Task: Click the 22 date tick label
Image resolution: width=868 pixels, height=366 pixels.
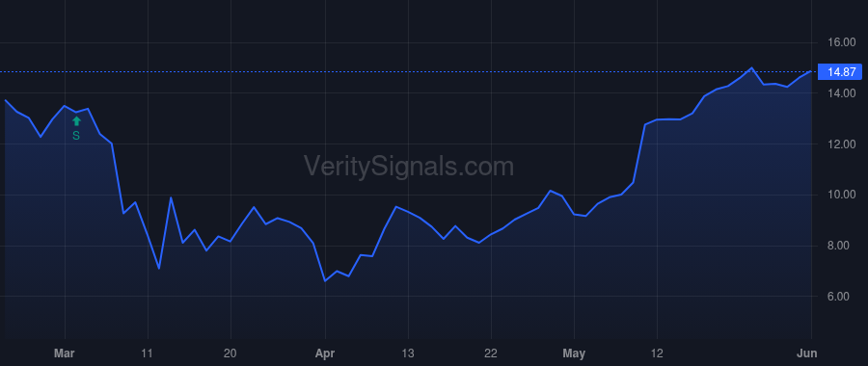Action: [x=491, y=353]
